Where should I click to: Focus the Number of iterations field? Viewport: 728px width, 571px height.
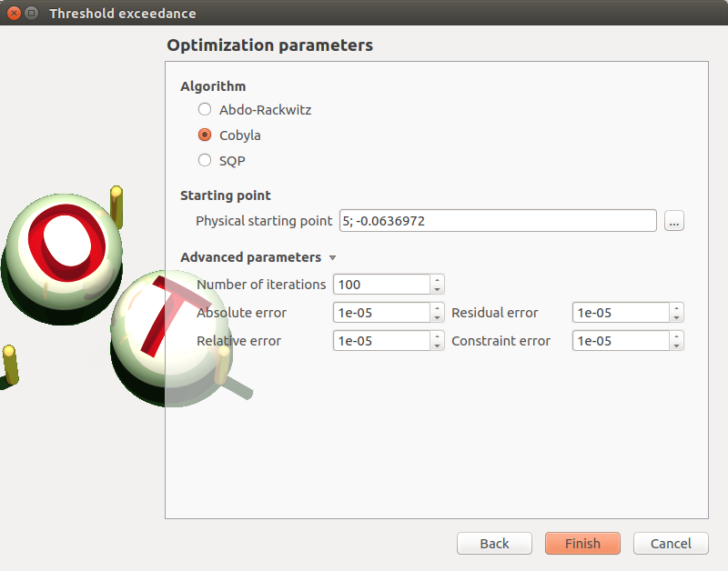point(380,285)
